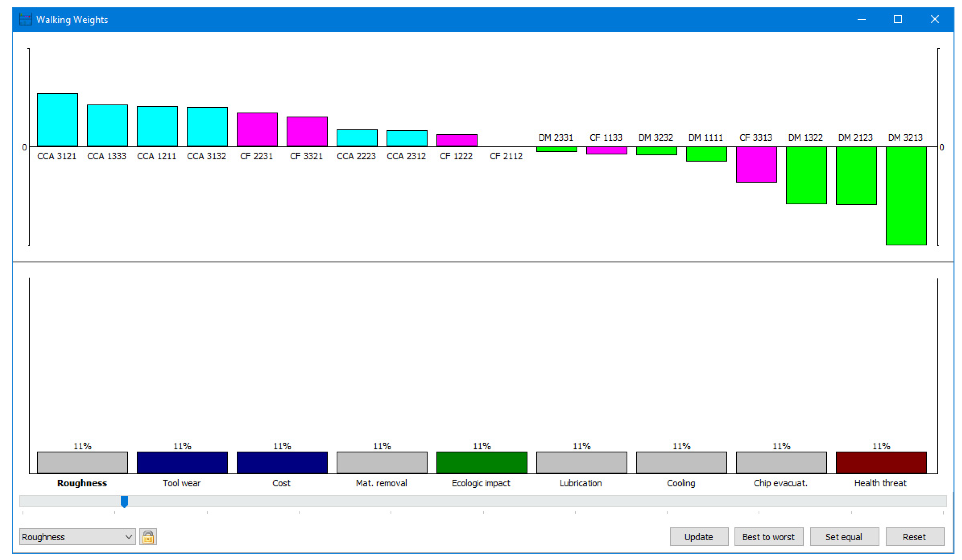The height and width of the screenshot is (560, 962).
Task: Select the green DM 3213 bar
Action: (906, 195)
